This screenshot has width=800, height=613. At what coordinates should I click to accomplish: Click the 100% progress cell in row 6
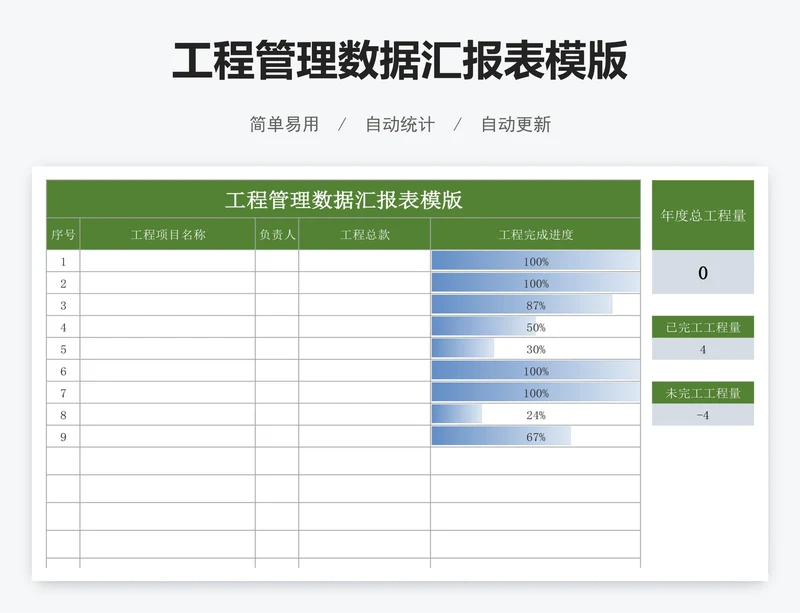[x=536, y=371]
